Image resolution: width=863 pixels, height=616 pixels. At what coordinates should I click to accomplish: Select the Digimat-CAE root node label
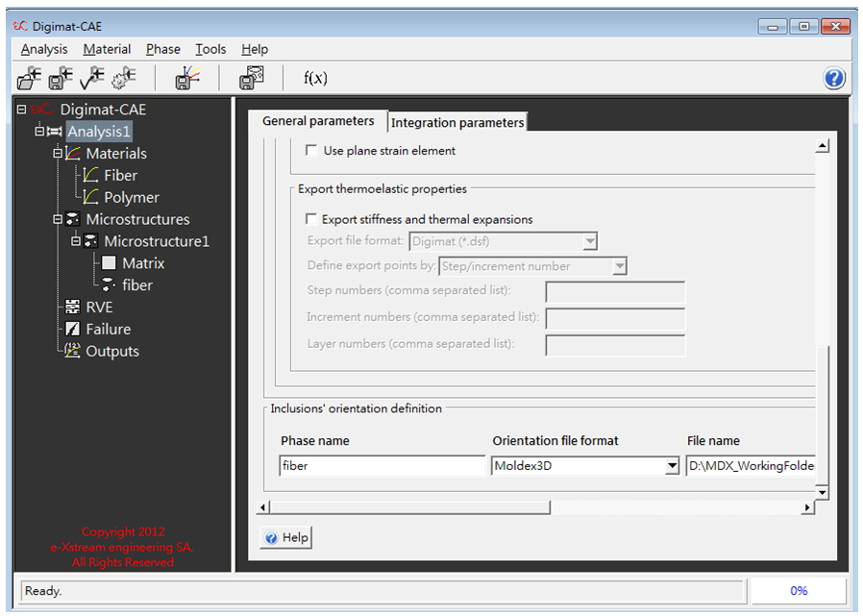point(103,110)
